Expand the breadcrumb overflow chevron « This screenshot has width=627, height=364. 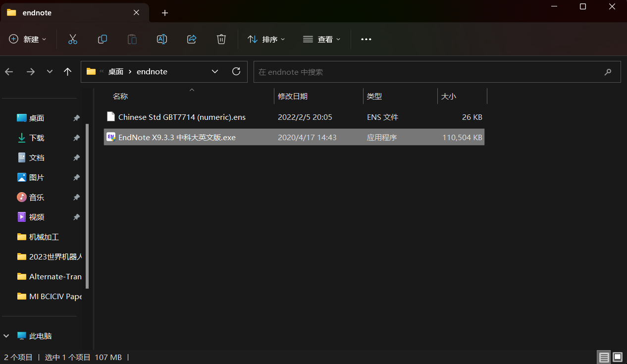pyautogui.click(x=102, y=71)
